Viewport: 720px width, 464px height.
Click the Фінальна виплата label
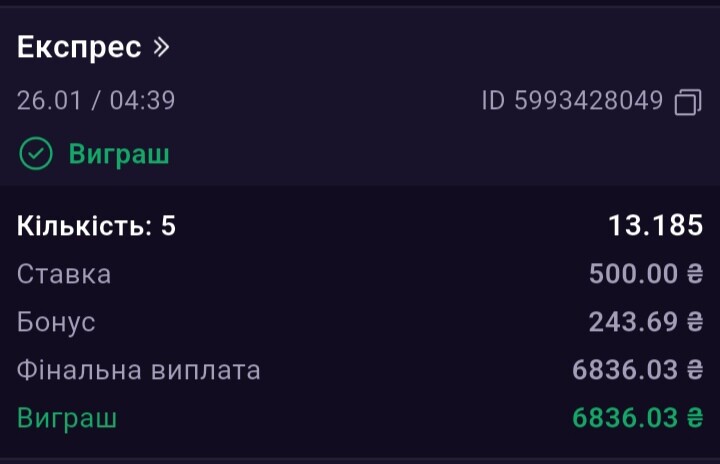point(139,370)
